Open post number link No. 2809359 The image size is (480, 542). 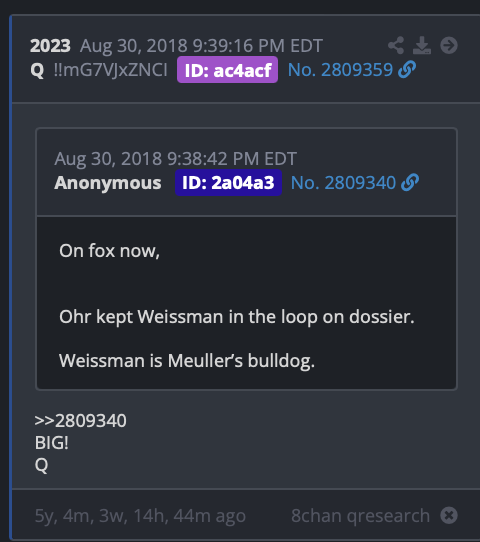(340, 70)
